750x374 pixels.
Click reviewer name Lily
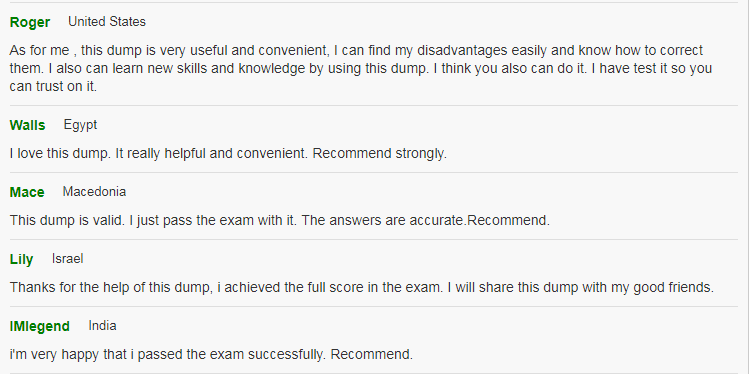22,260
